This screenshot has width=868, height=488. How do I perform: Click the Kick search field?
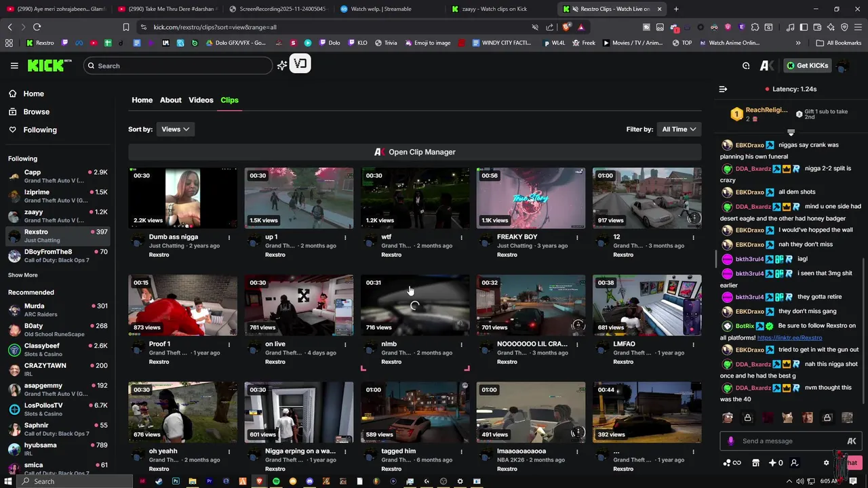click(178, 66)
